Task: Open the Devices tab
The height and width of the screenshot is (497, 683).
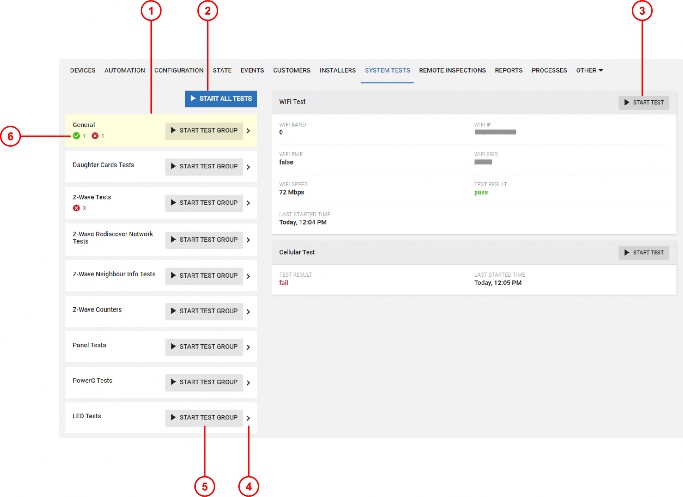Action: (x=83, y=70)
